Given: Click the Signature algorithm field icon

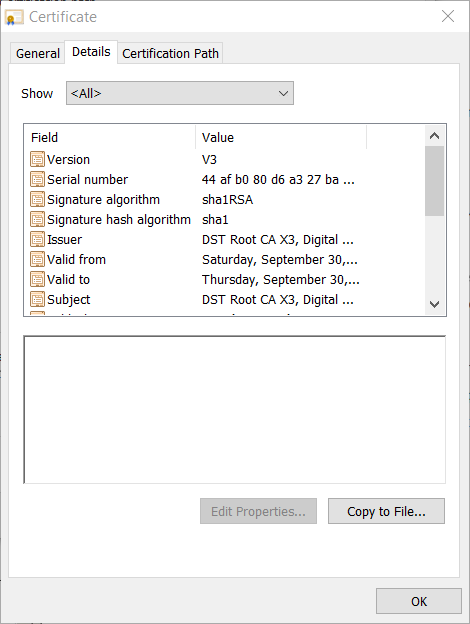Looking at the screenshot, I should tap(37, 199).
